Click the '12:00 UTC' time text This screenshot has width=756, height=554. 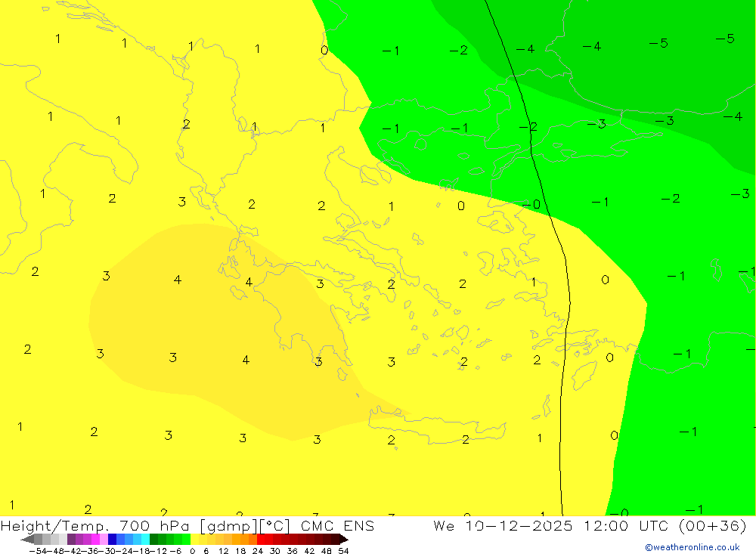point(627,525)
